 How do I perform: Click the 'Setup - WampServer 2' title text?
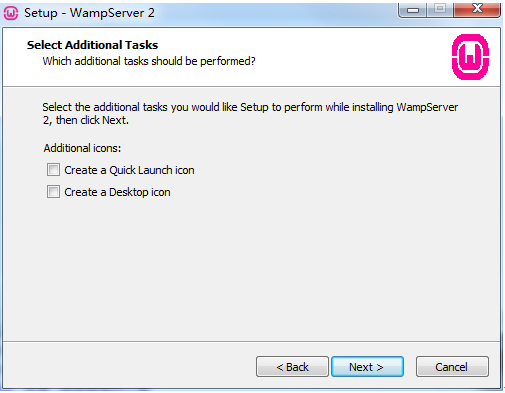click(x=89, y=13)
